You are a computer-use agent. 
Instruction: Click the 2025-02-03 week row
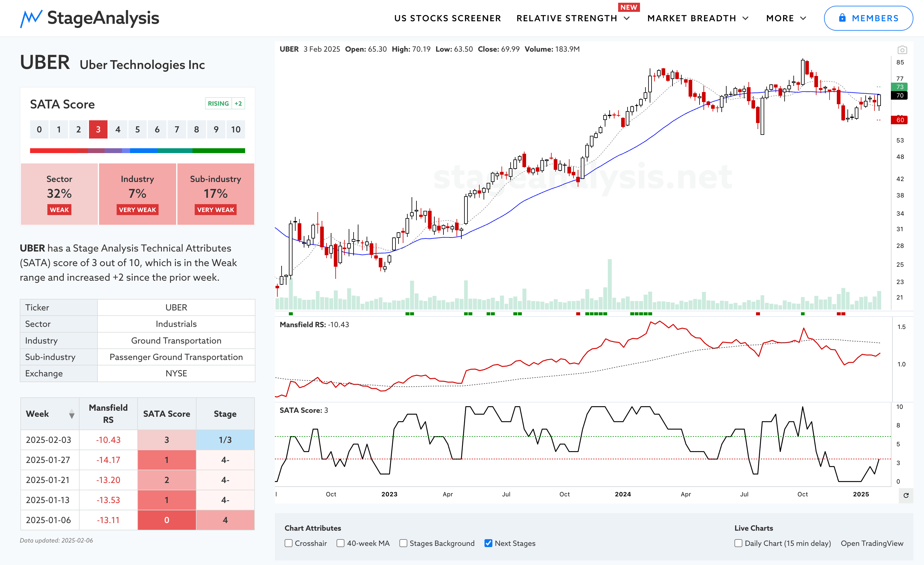click(137, 440)
